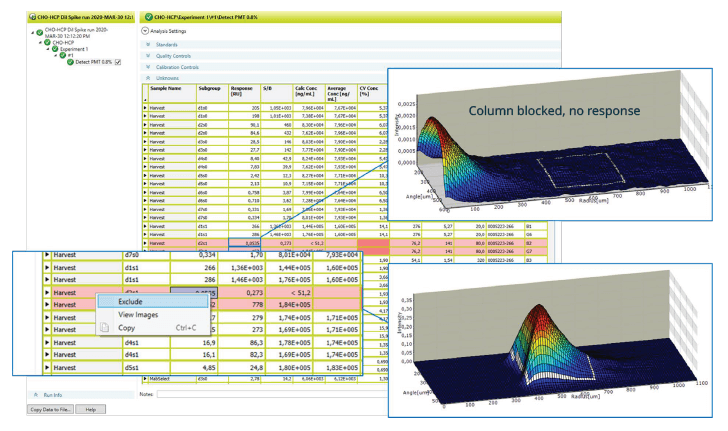Click green check icon beside #1 tree node
The image size is (728, 431).
click(x=61, y=55)
